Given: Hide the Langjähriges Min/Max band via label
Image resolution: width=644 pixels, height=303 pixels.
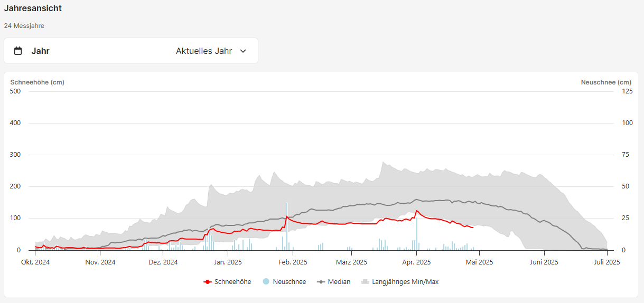Looking at the screenshot, I should pyautogui.click(x=405, y=282).
